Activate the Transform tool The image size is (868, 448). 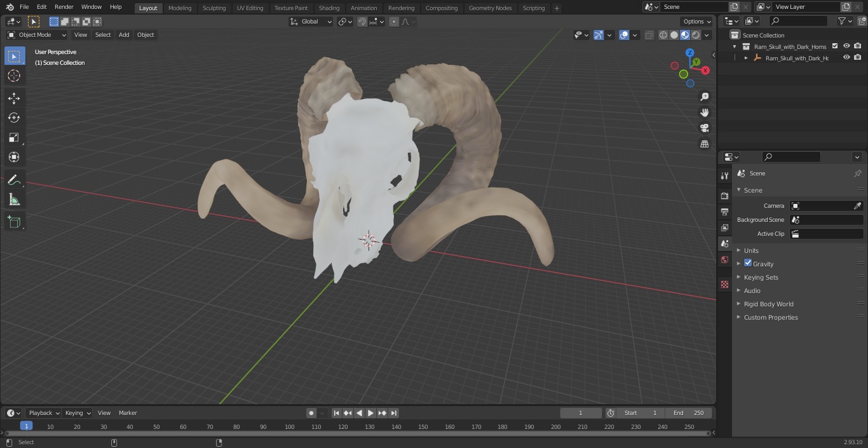[x=14, y=157]
